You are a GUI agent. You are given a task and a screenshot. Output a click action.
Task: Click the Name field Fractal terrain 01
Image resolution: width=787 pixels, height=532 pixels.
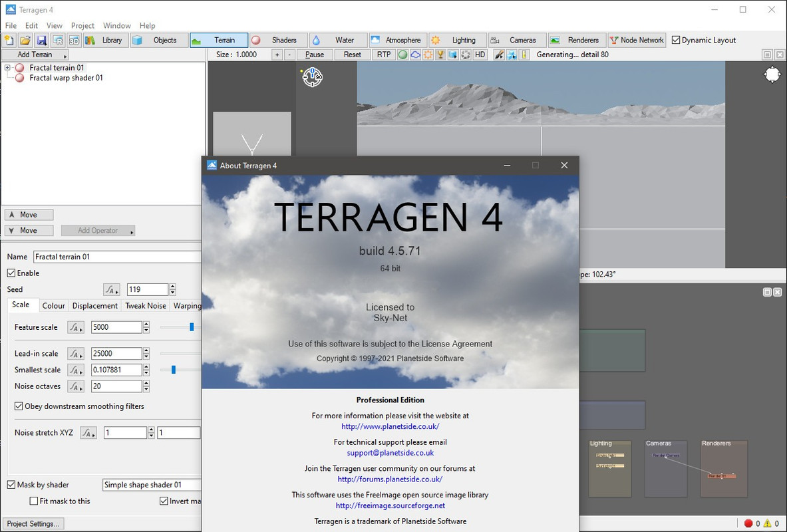(117, 257)
